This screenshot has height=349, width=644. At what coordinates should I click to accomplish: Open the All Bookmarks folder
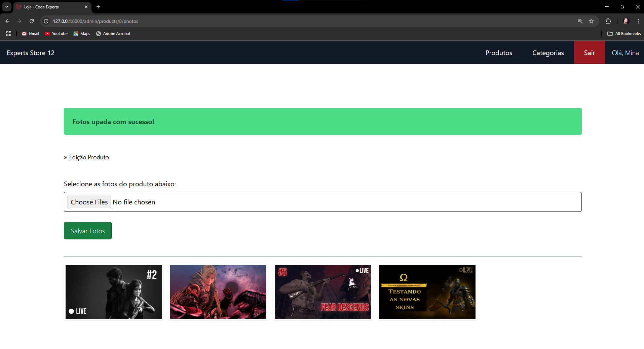pyautogui.click(x=624, y=34)
